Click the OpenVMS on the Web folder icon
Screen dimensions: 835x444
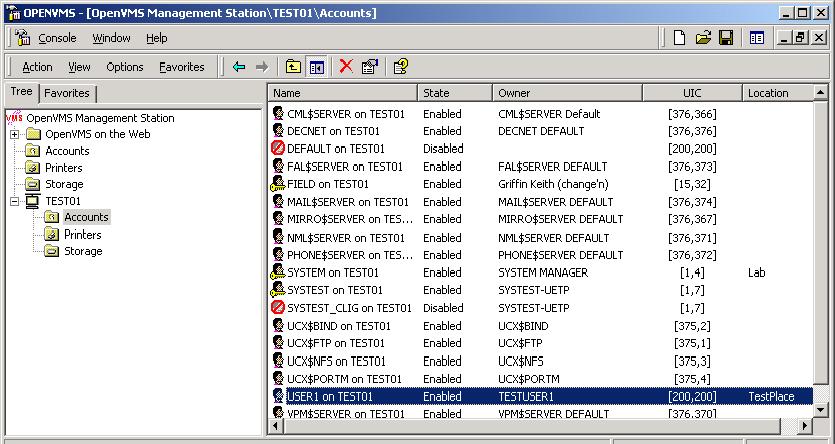(33, 134)
